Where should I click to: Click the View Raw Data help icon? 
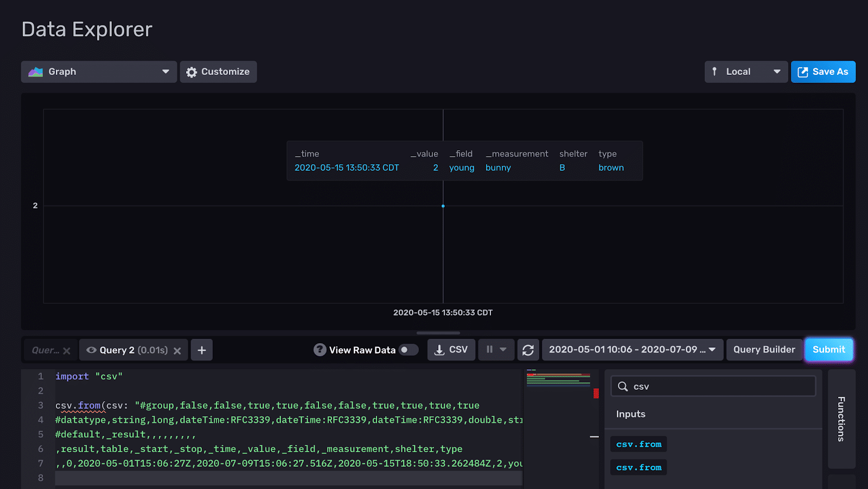[320, 350]
